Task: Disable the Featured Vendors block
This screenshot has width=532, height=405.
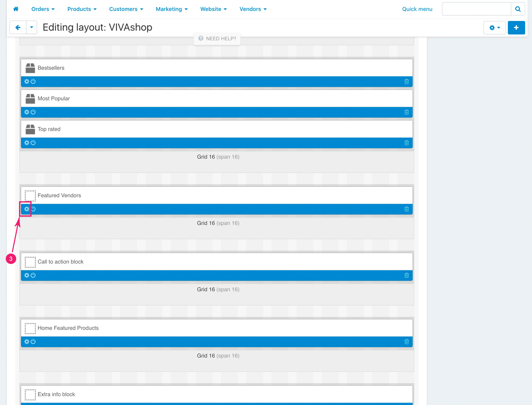Action: coord(34,209)
